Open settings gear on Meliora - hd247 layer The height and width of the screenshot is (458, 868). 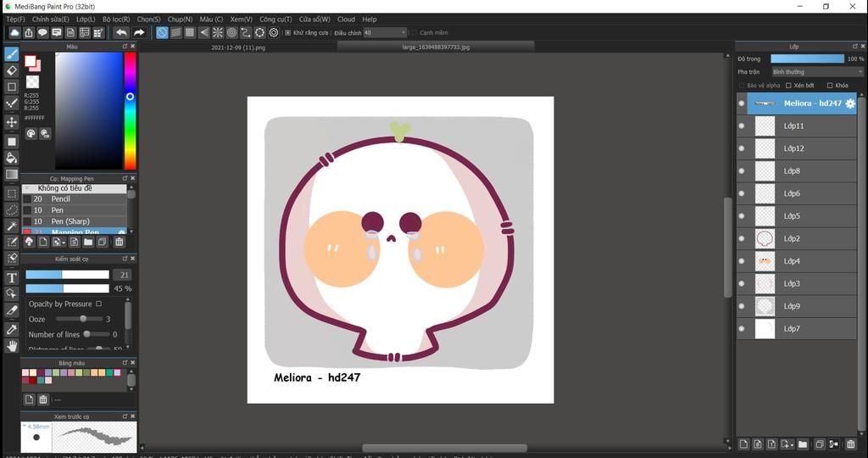(x=850, y=103)
